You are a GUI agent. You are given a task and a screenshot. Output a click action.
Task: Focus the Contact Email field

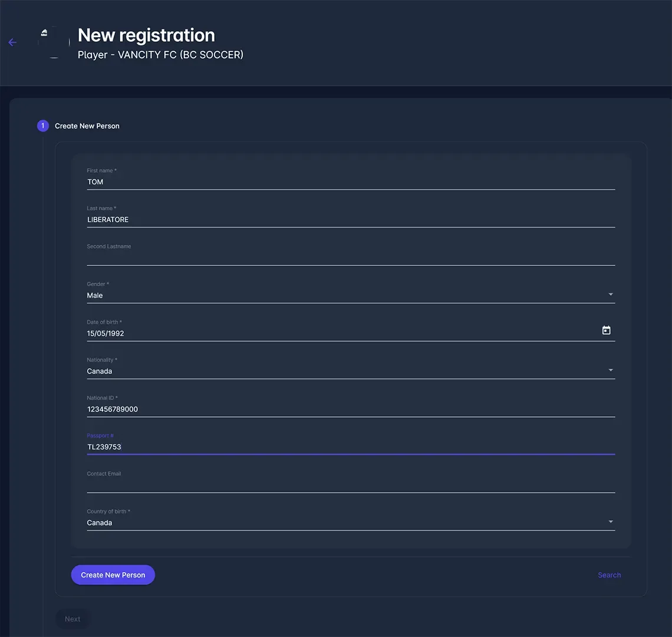tap(350, 485)
